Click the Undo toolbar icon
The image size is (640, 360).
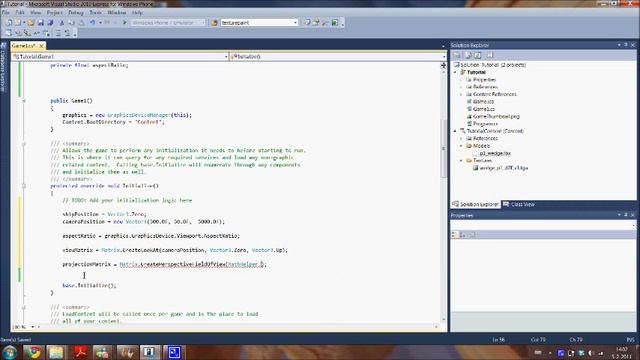click(x=93, y=23)
